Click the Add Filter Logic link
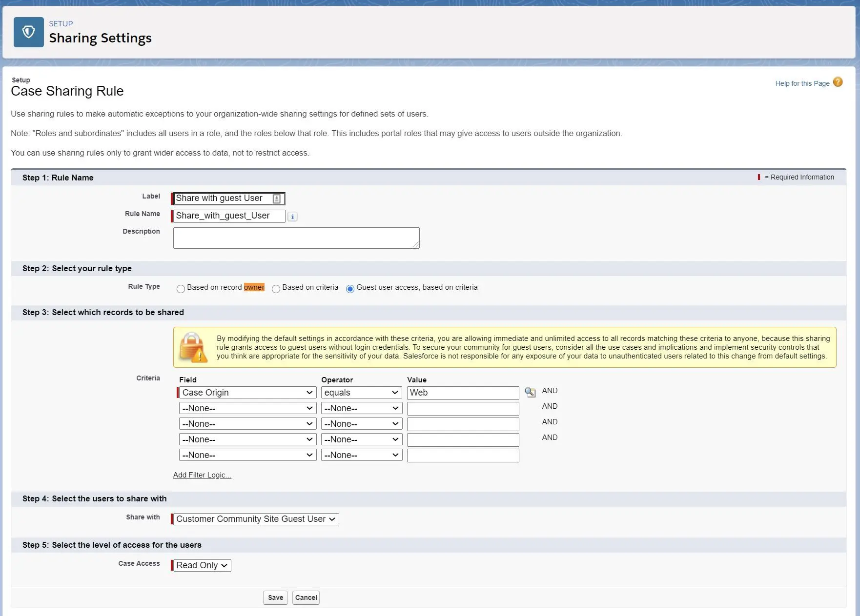Viewport: 860px width, 616px height. 202,475
